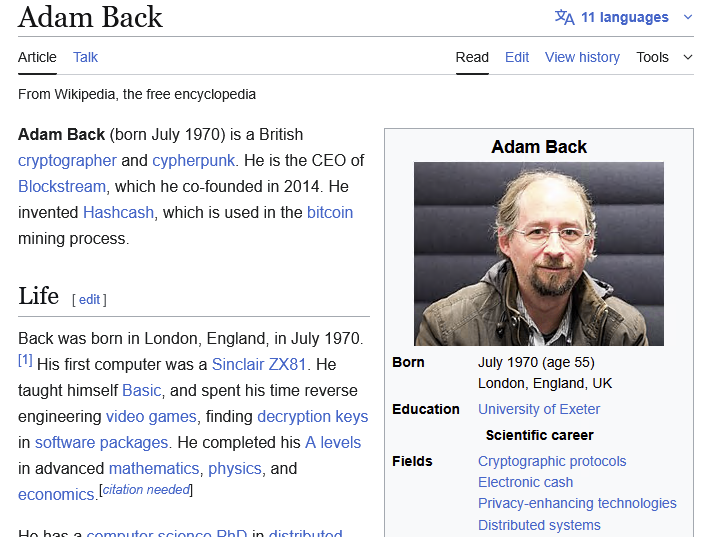This screenshot has width=709, height=537.
Task: Follow the cryptographer link
Action: pos(67,160)
